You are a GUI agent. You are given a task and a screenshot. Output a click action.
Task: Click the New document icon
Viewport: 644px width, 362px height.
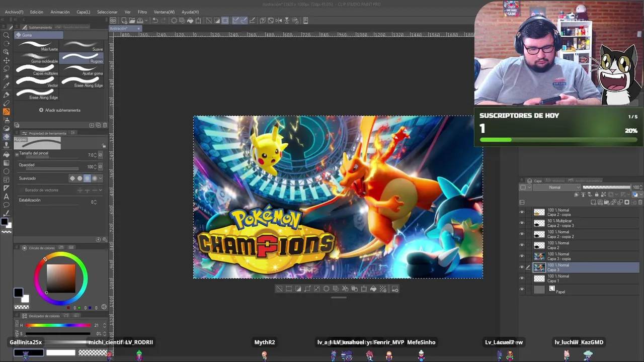124,20
